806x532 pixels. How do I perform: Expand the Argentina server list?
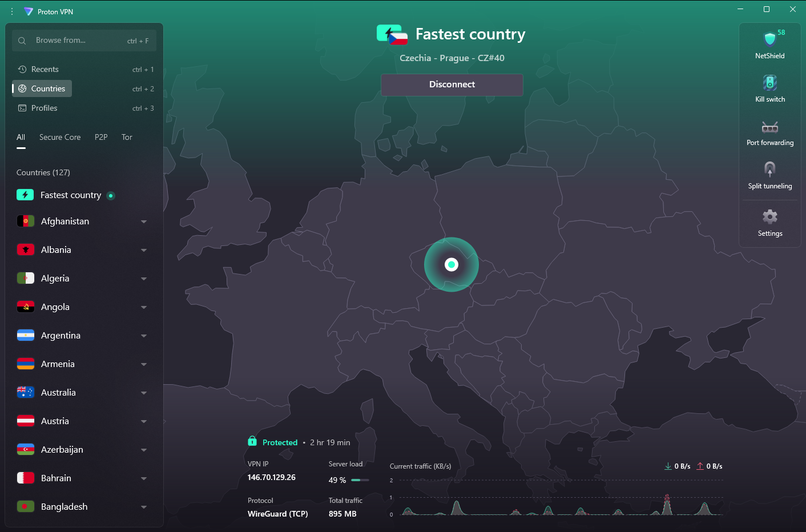click(x=144, y=336)
